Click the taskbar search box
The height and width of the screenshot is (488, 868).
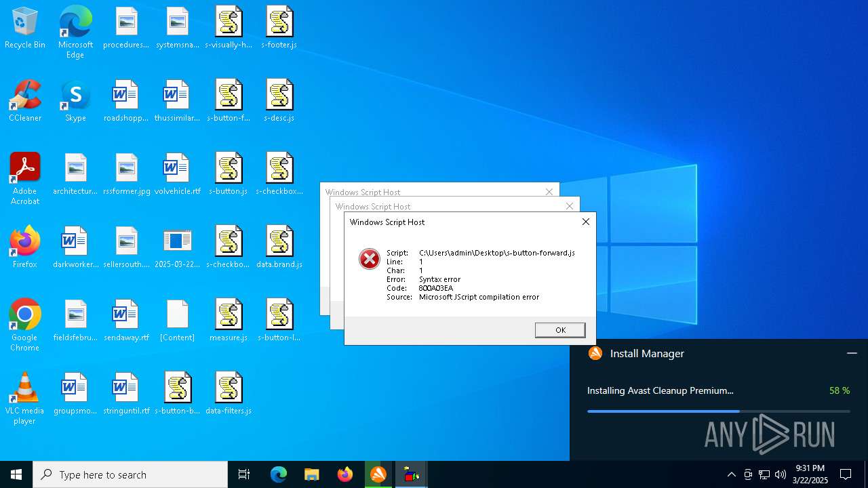click(x=130, y=474)
